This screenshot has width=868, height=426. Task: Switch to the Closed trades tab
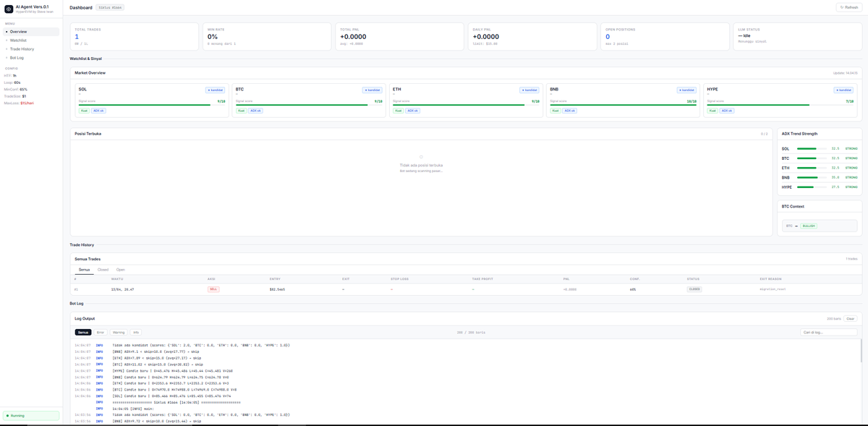point(103,270)
